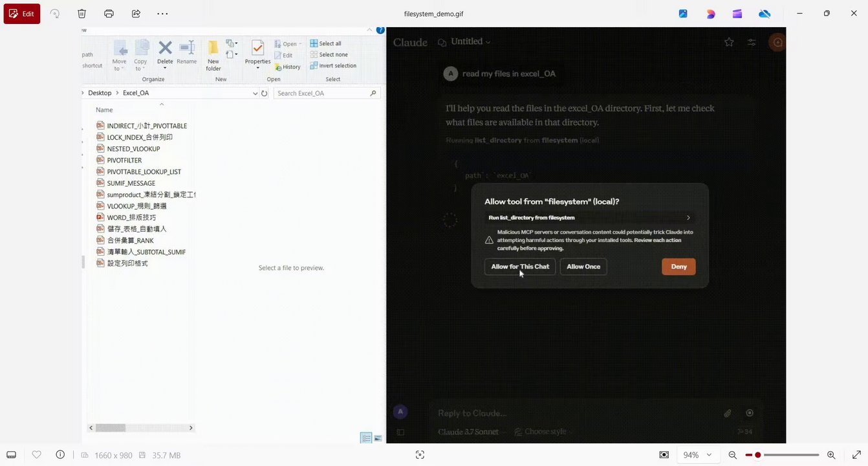868x466 pixels.
Task: Open the address bar history dropdown
Action: click(x=255, y=93)
